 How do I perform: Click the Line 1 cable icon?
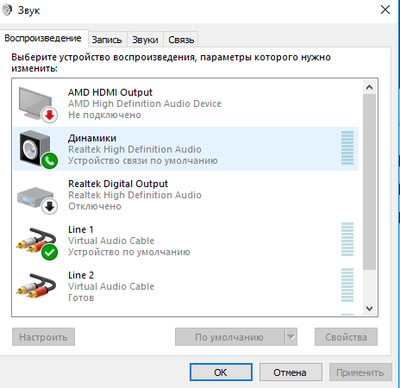pos(36,244)
